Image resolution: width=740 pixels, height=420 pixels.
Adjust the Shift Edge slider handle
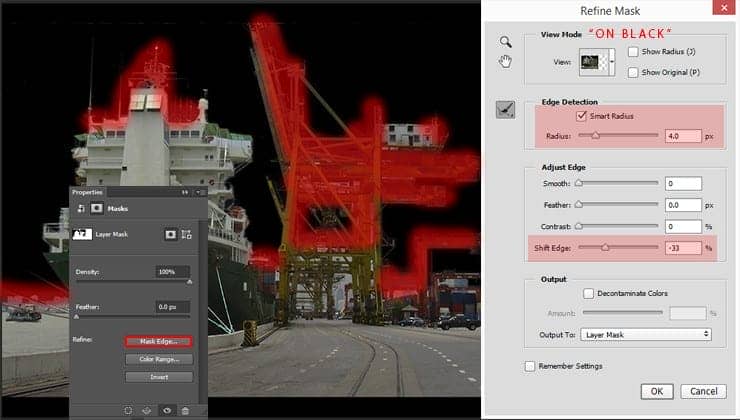coord(605,247)
